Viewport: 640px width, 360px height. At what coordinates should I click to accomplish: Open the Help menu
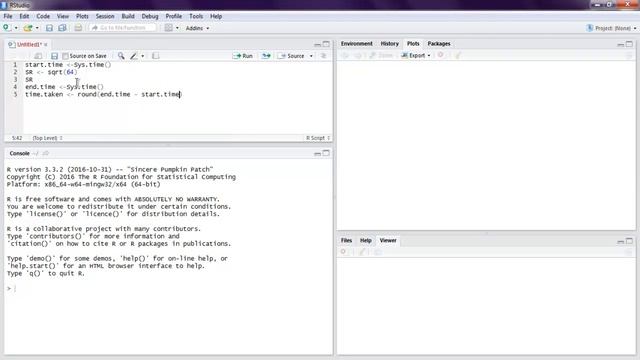pyautogui.click(x=216, y=16)
